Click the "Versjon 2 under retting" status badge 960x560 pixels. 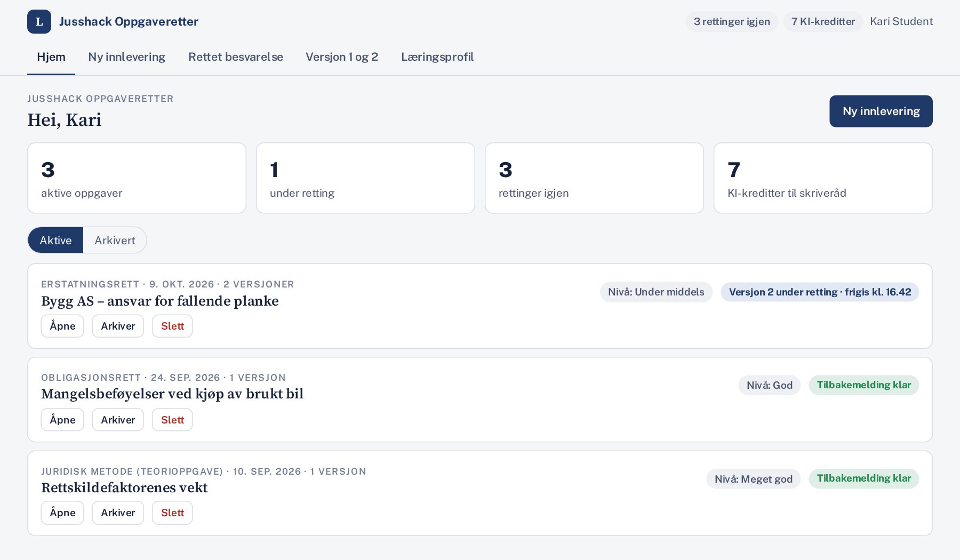click(820, 292)
